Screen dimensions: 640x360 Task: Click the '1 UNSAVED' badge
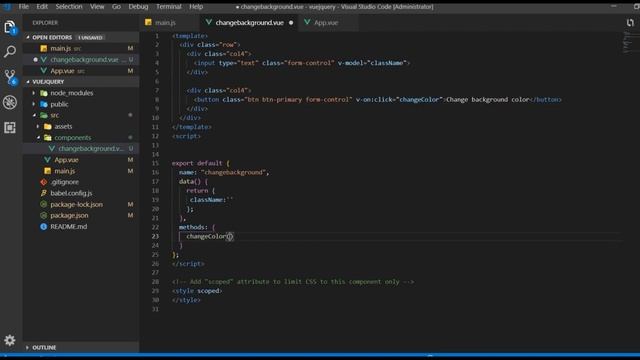pos(91,38)
